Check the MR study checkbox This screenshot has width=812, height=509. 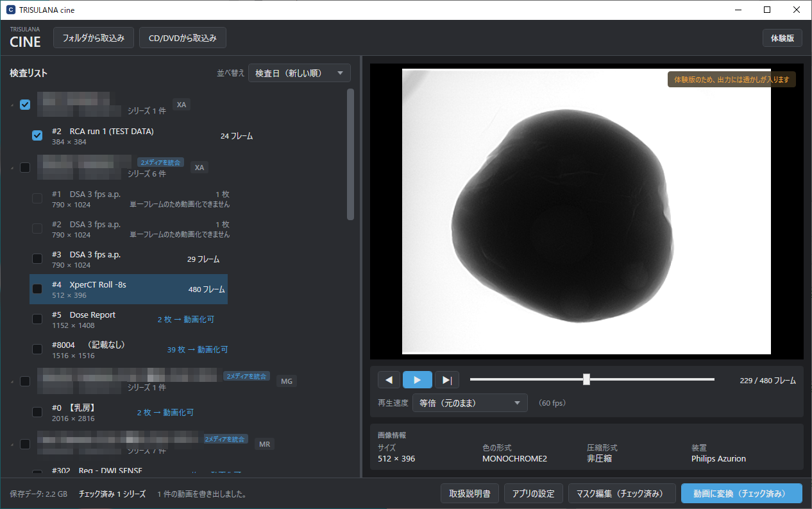[x=25, y=444]
